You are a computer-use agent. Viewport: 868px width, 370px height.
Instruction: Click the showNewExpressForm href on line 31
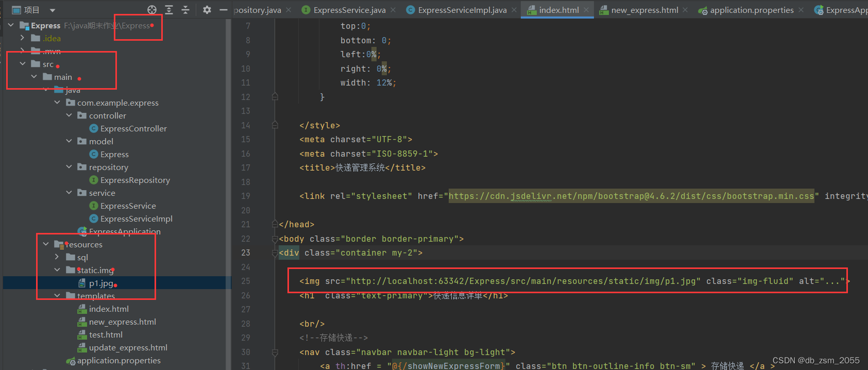(448, 366)
